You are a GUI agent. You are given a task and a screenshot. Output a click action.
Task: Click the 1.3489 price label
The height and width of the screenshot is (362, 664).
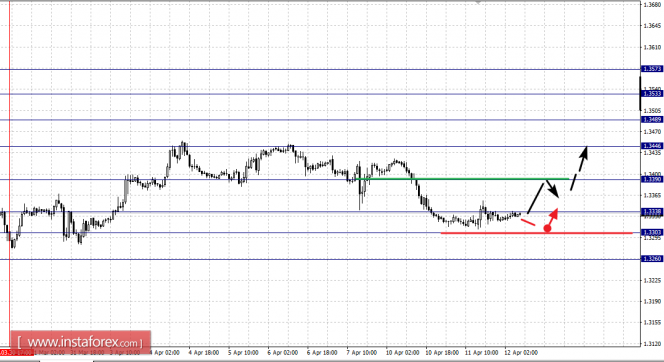(652, 120)
